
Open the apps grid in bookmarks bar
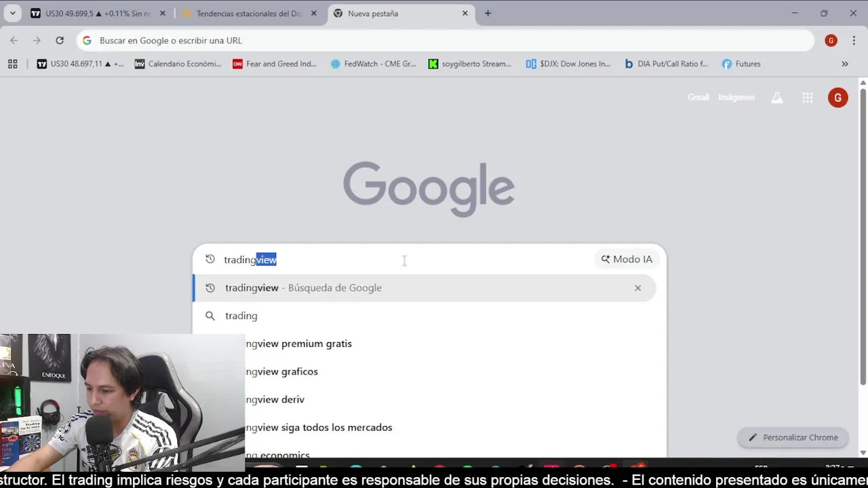click(x=12, y=64)
